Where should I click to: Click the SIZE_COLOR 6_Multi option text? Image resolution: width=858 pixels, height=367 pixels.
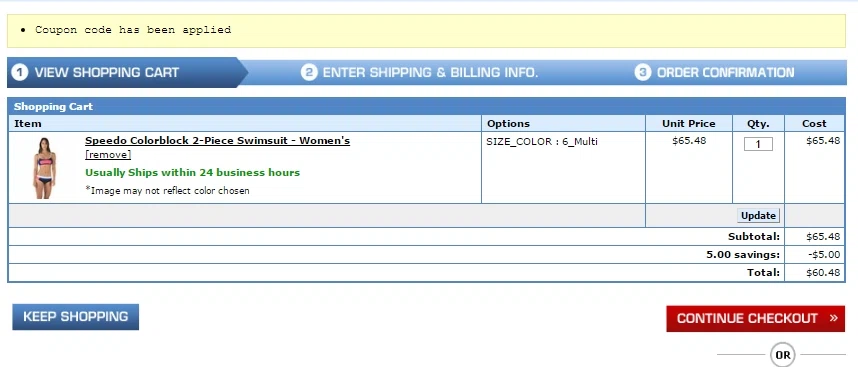542,142
